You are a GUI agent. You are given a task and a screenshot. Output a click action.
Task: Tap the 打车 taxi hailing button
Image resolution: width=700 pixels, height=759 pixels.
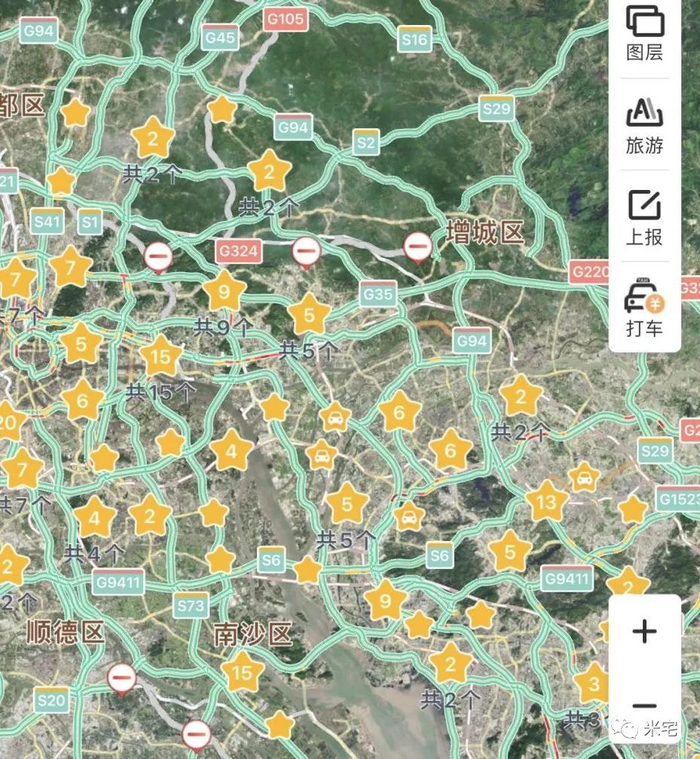644,307
